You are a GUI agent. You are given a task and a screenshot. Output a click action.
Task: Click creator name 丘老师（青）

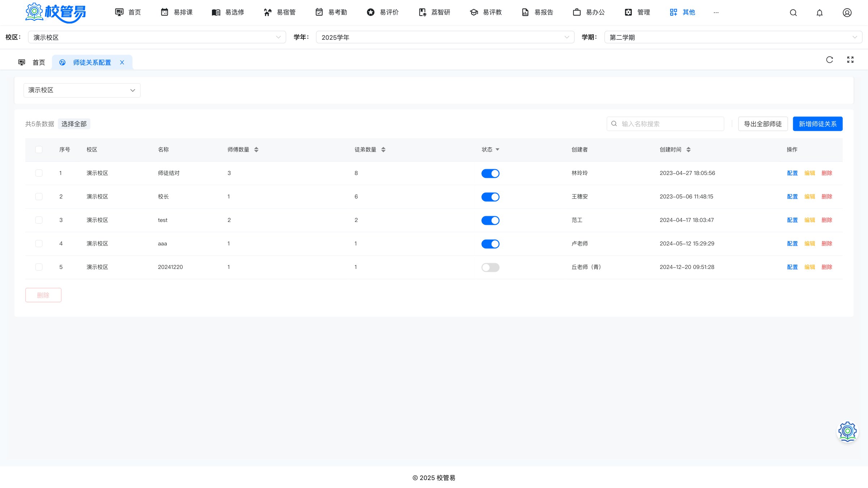click(587, 267)
